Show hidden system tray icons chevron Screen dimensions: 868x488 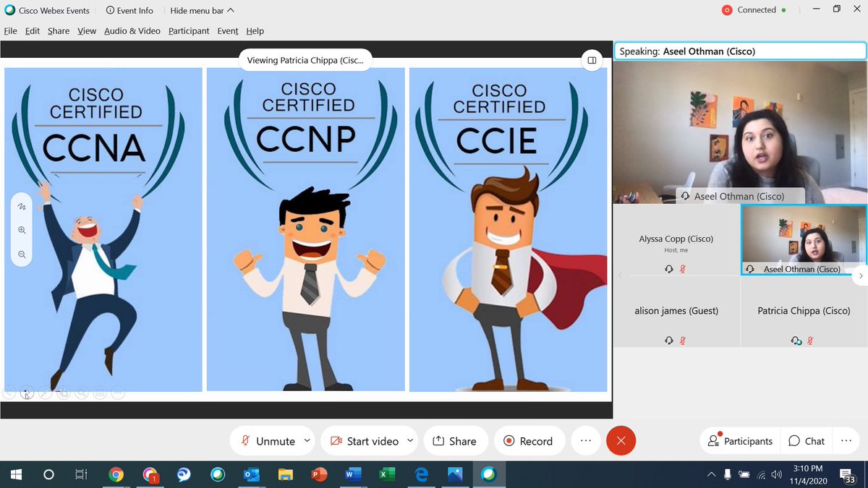click(711, 475)
